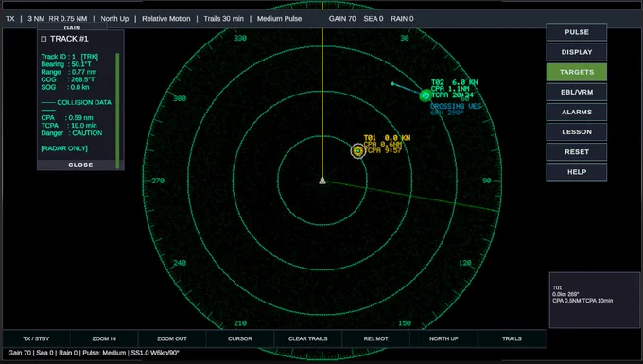This screenshot has height=364, width=643.
Task: Click the 150 bearing scale label
Action: pyautogui.click(x=405, y=323)
